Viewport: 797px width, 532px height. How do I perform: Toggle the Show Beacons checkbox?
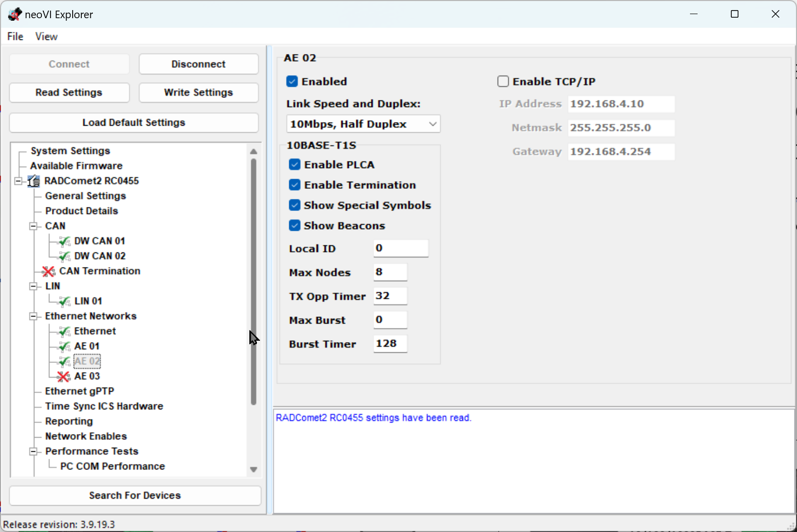coord(295,226)
